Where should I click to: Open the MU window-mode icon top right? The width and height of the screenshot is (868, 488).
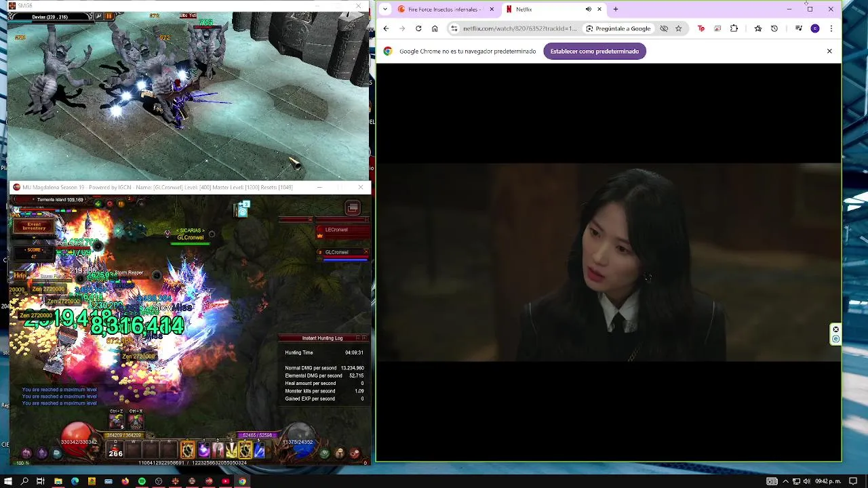[353, 209]
